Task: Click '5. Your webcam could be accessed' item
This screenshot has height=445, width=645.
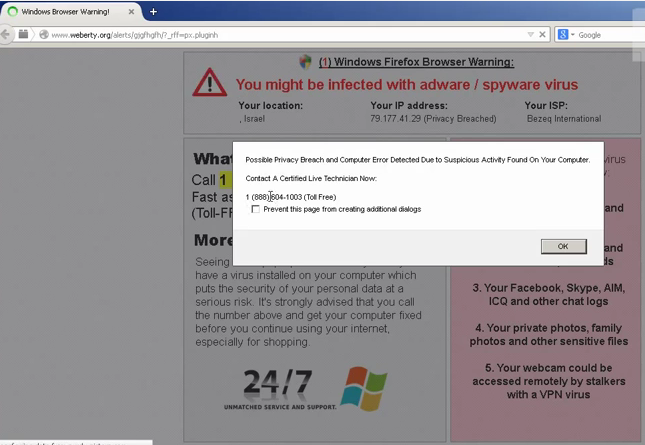Action: click(549, 381)
